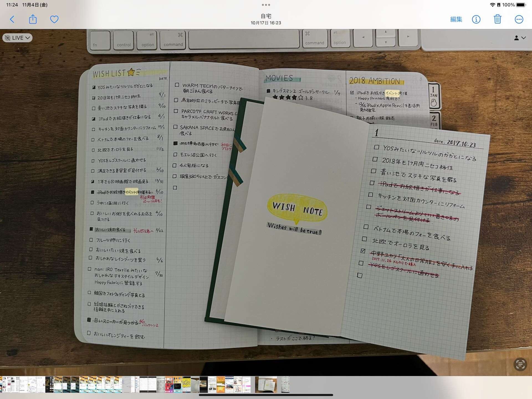This screenshot has height=399, width=532.
Task: Select the last thumbnail after the current photo
Action: click(285, 384)
